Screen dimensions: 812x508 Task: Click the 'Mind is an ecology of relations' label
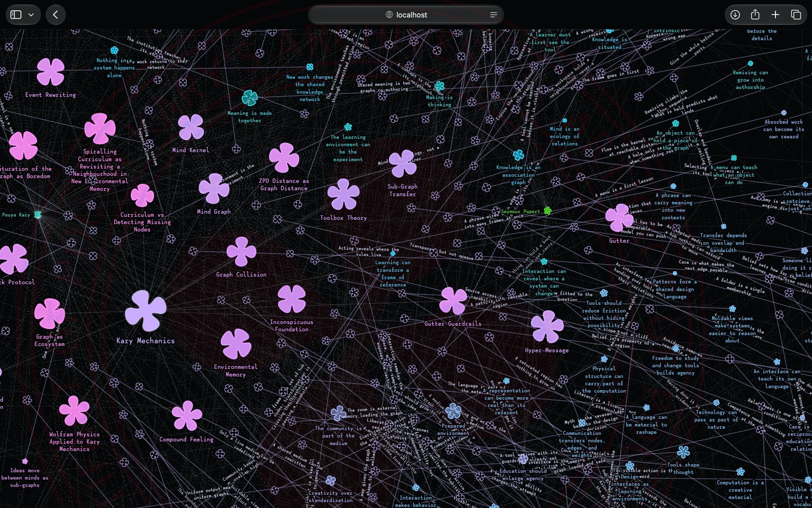click(x=564, y=136)
